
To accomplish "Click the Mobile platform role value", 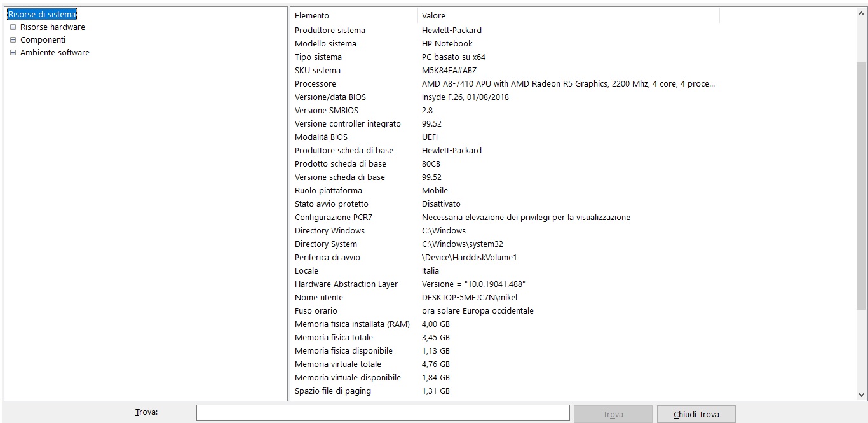I will (435, 190).
